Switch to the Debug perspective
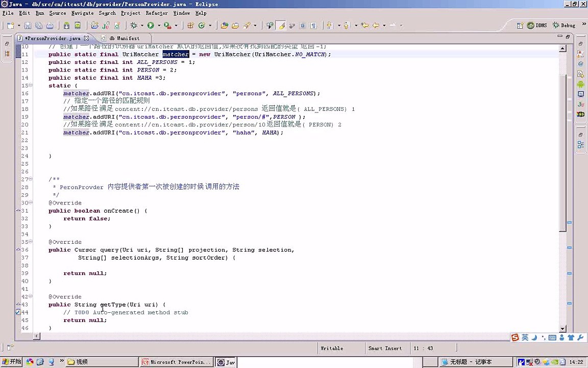 564,26
